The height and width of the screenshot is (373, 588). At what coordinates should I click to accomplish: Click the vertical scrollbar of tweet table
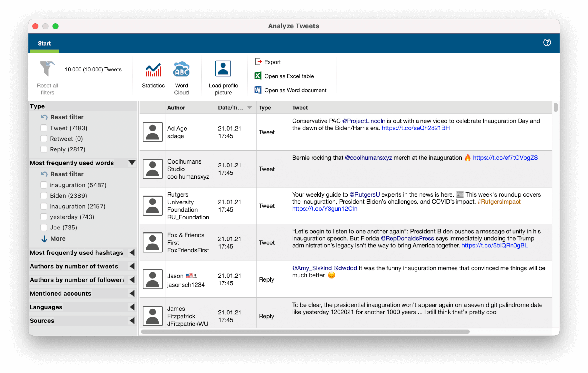point(555,107)
